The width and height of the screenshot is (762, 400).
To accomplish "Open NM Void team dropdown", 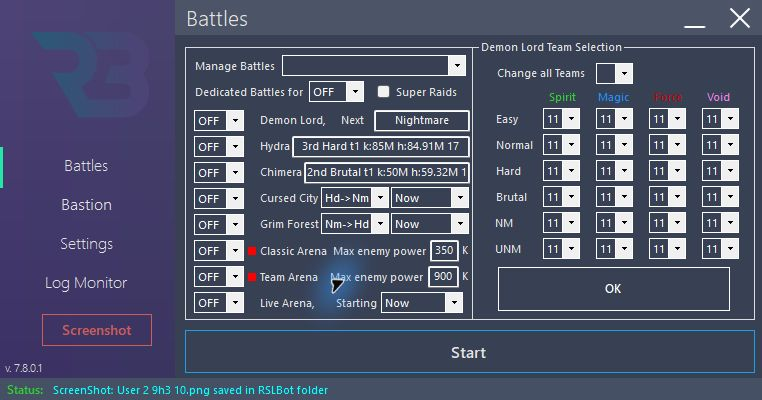I will click(720, 223).
